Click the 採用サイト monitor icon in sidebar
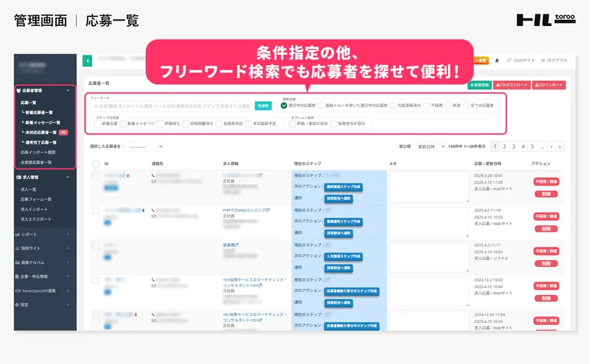The width and height of the screenshot is (589, 364). click(x=17, y=248)
